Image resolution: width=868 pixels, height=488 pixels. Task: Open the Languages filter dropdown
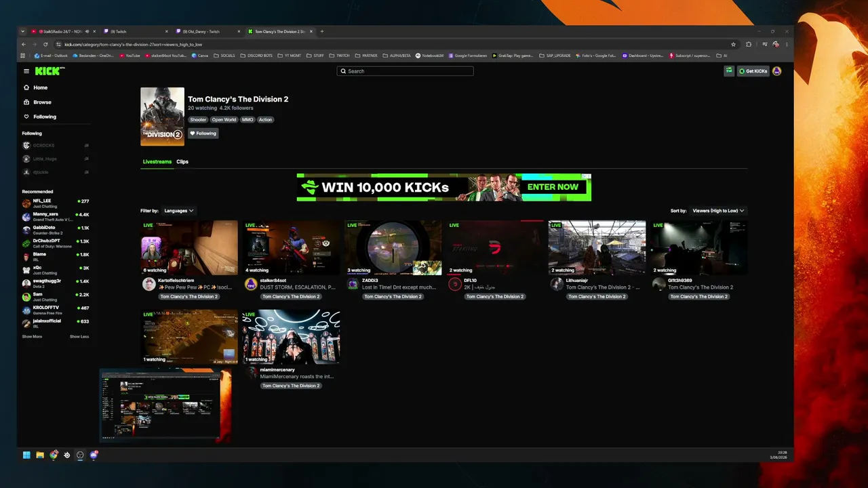click(179, 211)
